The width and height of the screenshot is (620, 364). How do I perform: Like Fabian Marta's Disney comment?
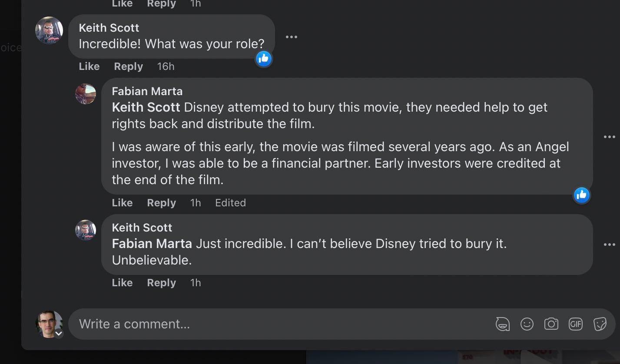click(122, 203)
